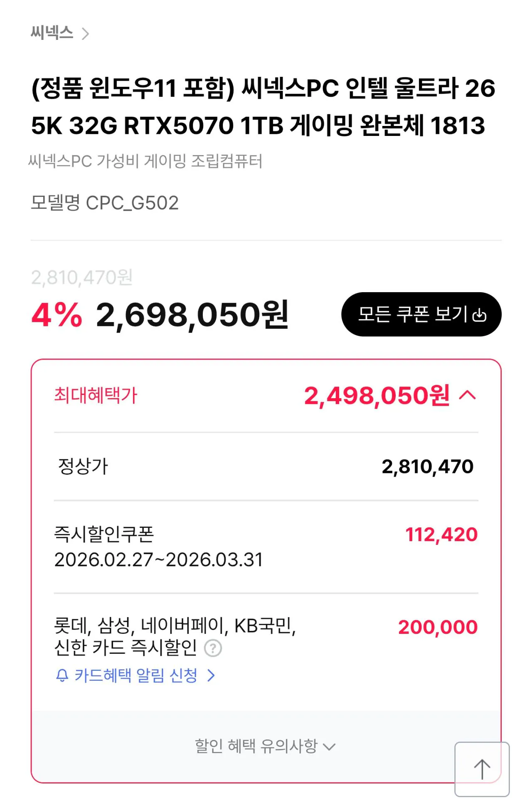Click the 씨넥스PC 가성비 게이밍 조립컴퓨터 subtitle
Viewport: 532px width, 803px height.
pyautogui.click(x=145, y=161)
